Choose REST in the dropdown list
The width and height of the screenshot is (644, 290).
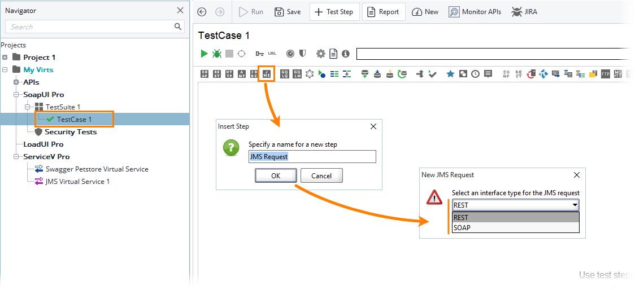(x=515, y=217)
